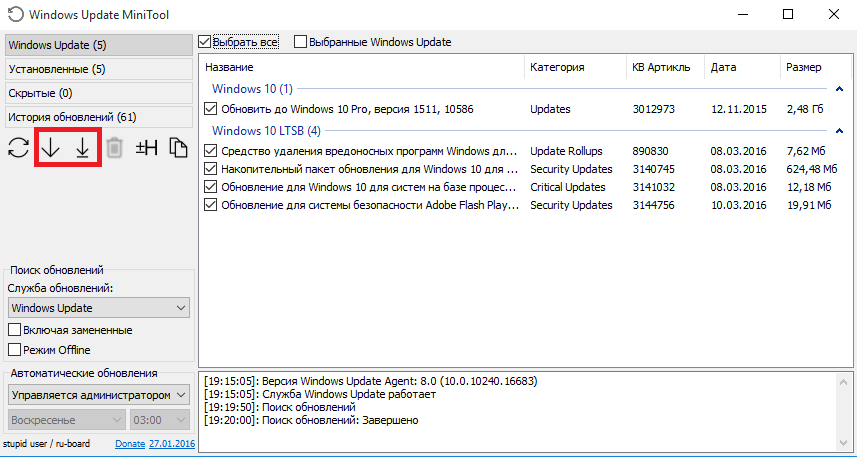Enable 'Режим Offline' checkbox
Viewport: 857px width, 457px height.
15,350
